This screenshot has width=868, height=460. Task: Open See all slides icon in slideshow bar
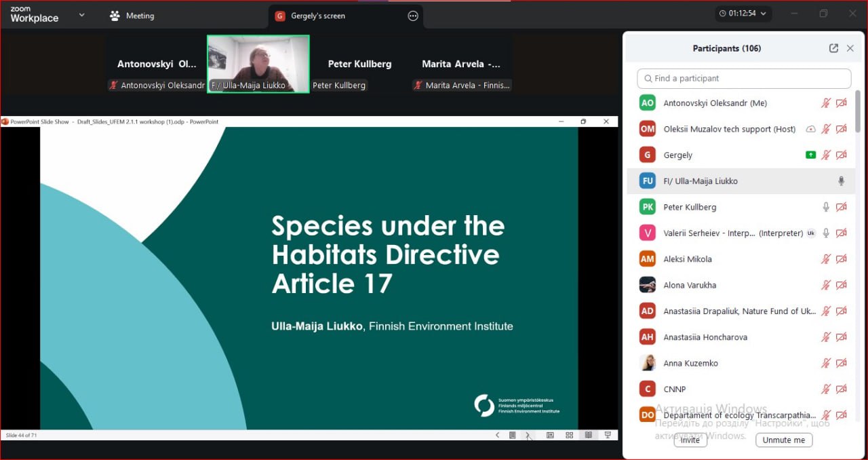coord(513,435)
